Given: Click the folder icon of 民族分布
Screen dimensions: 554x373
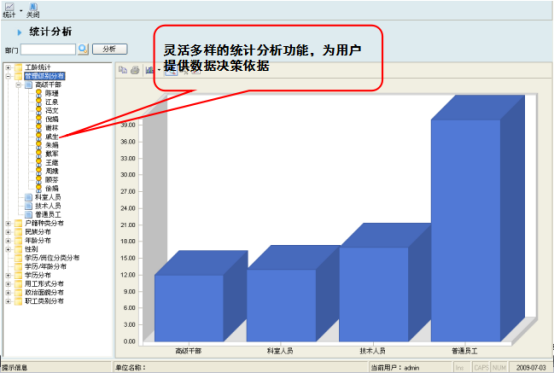Looking at the screenshot, I should (x=18, y=232).
